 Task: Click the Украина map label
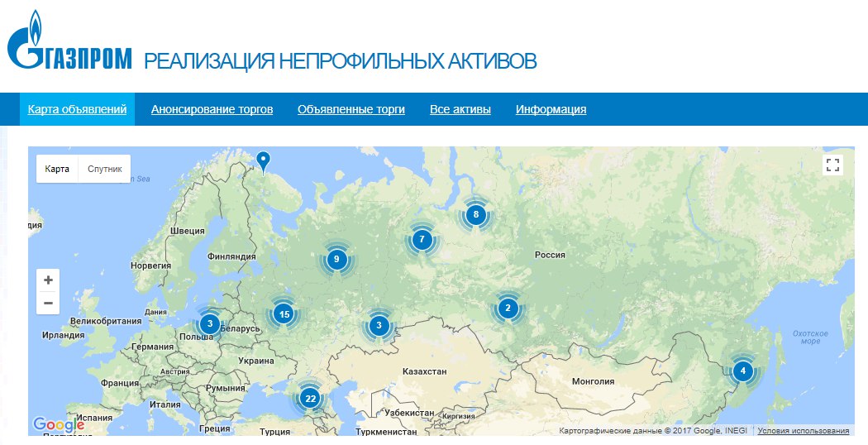(x=256, y=361)
